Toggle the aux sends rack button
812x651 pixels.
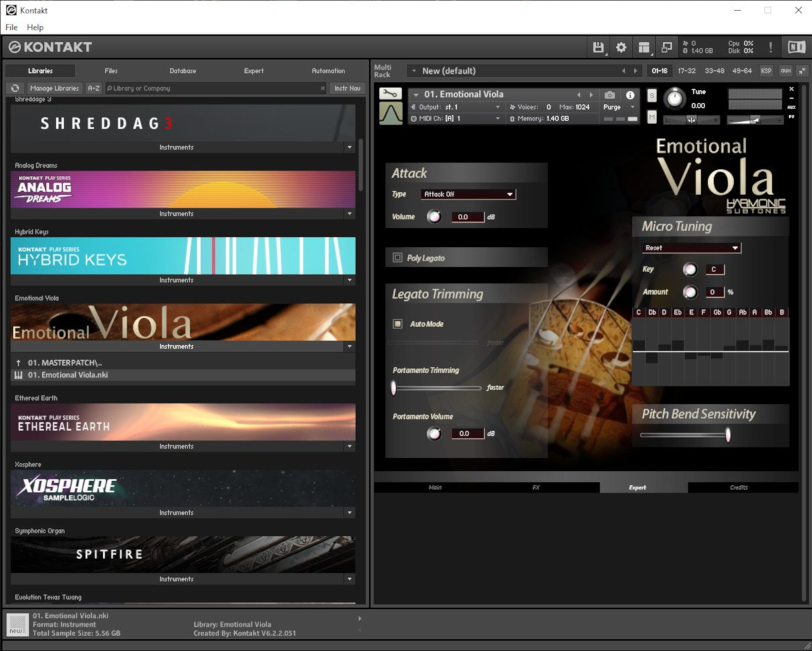click(785, 70)
